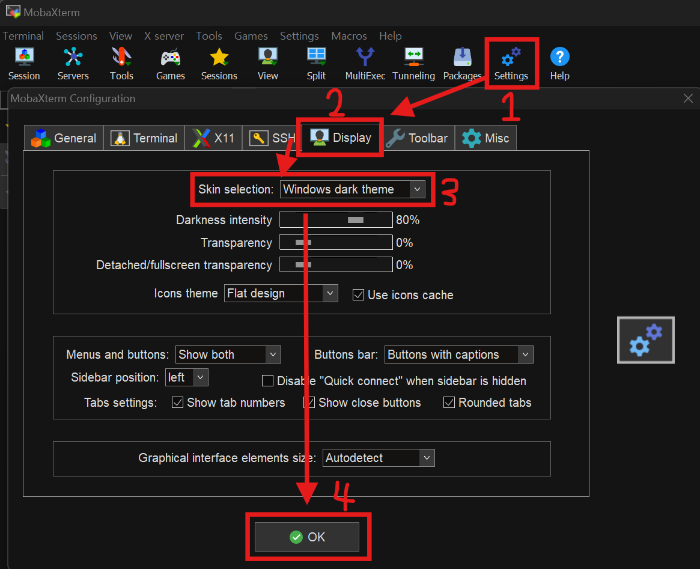Open the Games menu
The height and width of the screenshot is (569, 700).
click(x=251, y=36)
